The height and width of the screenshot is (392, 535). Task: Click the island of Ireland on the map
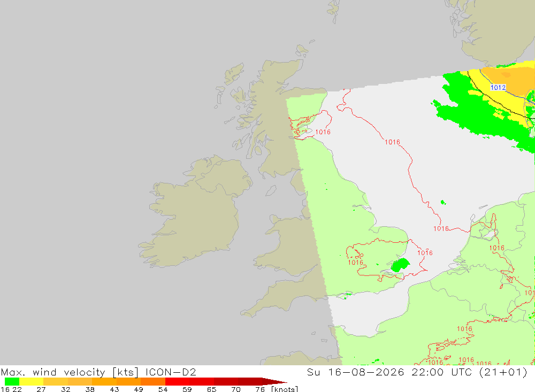195,212
